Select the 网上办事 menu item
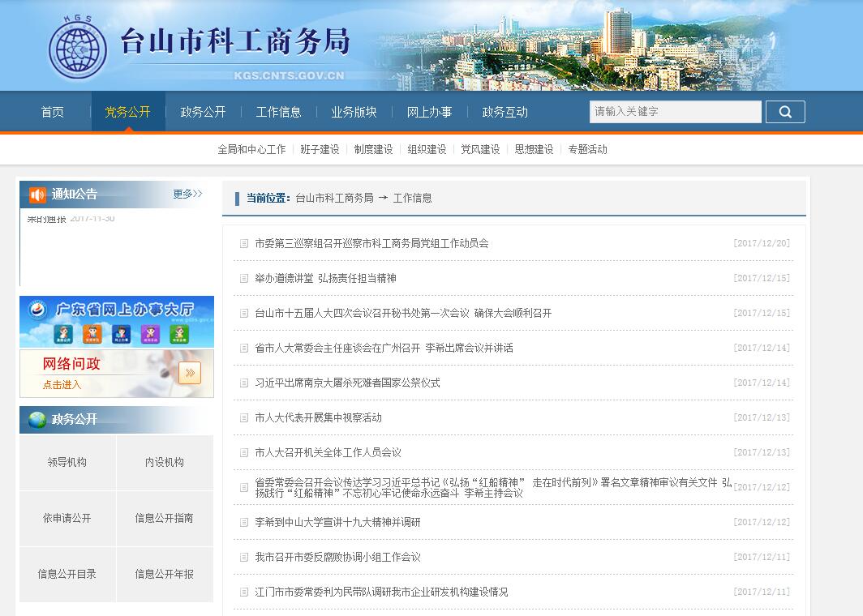863x616 pixels. [429, 112]
